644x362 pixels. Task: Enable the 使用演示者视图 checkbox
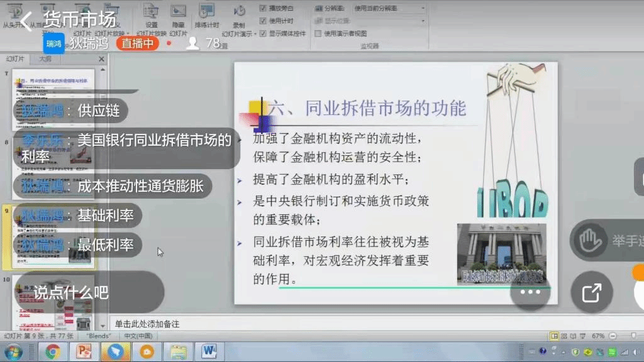click(x=318, y=33)
